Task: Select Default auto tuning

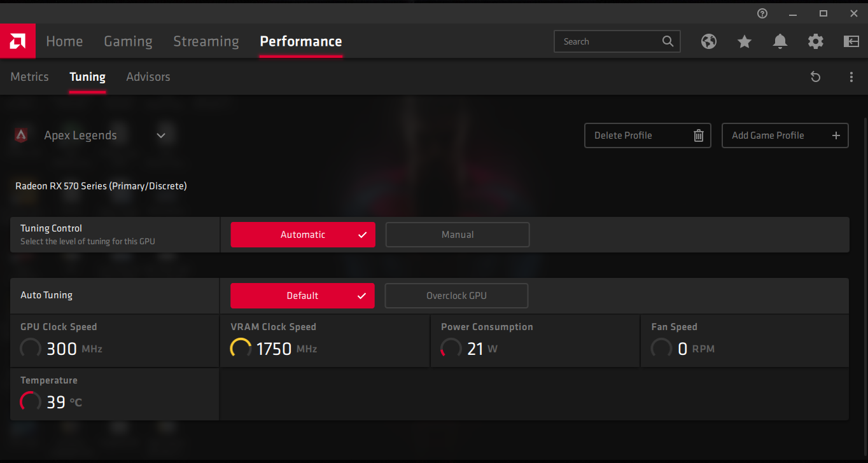Action: click(302, 296)
